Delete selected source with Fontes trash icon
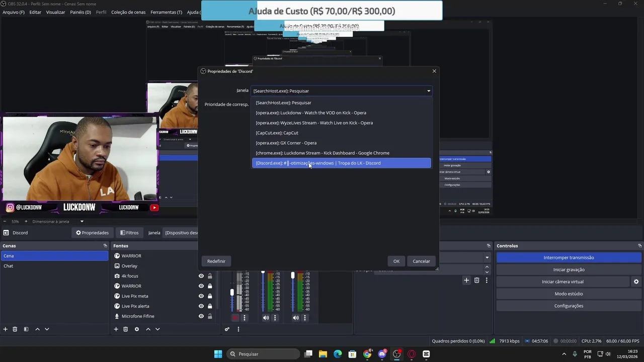The height and width of the screenshot is (362, 644). tap(126, 329)
